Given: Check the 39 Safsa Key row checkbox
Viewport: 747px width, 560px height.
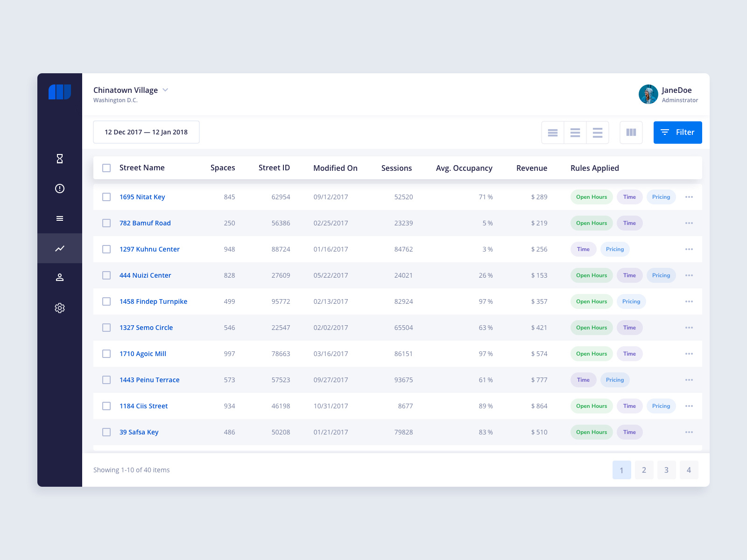Looking at the screenshot, I should click(106, 432).
